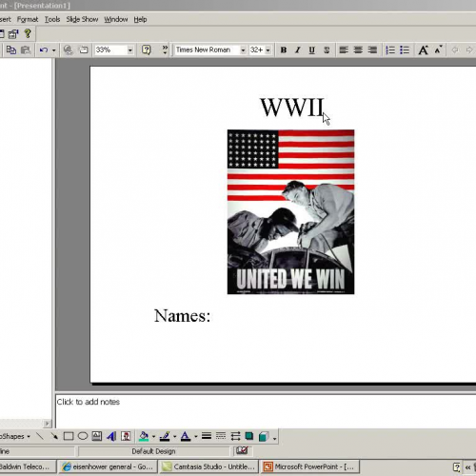Align text right
The height and width of the screenshot is (476, 476).
click(372, 50)
